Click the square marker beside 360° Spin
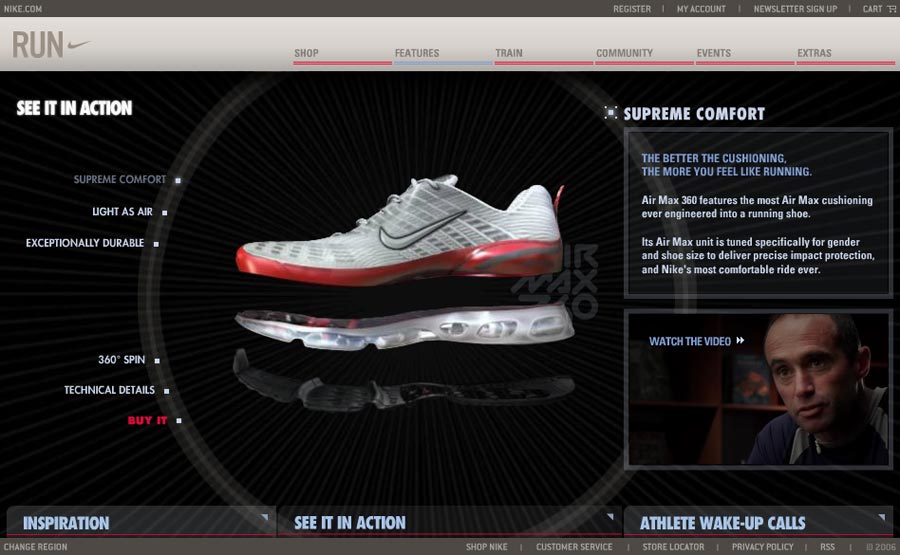The width and height of the screenshot is (900, 555). pos(157,360)
